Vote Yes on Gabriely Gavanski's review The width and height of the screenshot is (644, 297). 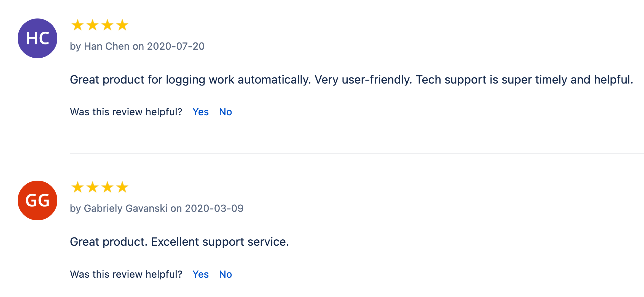(x=200, y=274)
